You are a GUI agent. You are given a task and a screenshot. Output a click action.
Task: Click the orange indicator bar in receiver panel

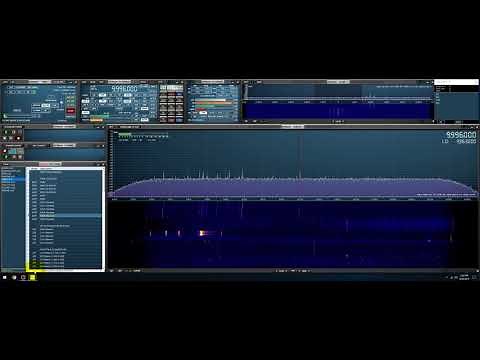[97, 120]
